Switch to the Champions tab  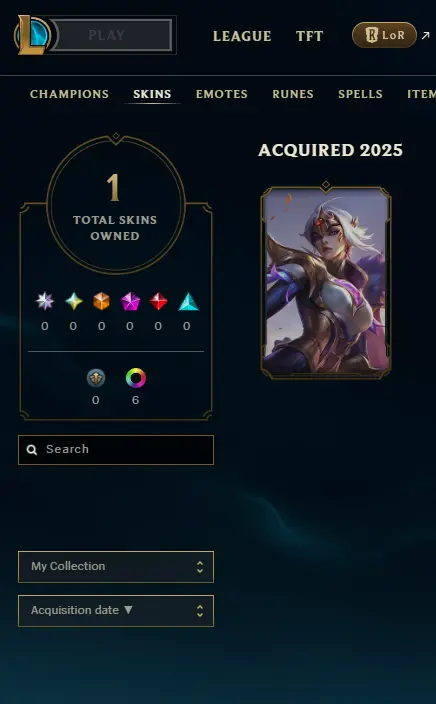[x=69, y=94]
